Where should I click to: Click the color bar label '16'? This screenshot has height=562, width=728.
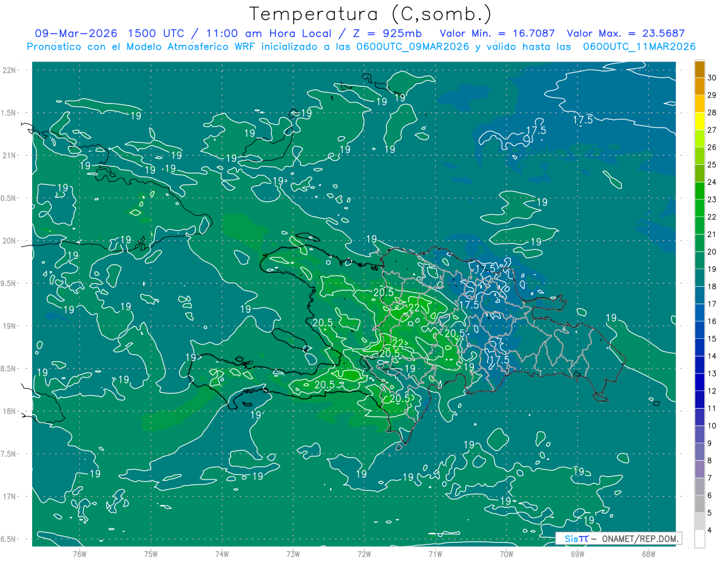(712, 321)
